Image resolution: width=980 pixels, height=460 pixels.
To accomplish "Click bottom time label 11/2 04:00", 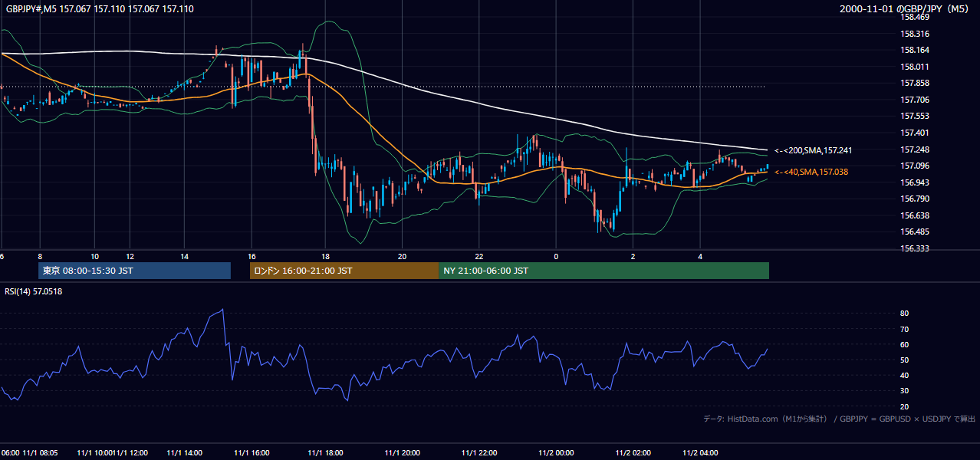I will 702,453.
